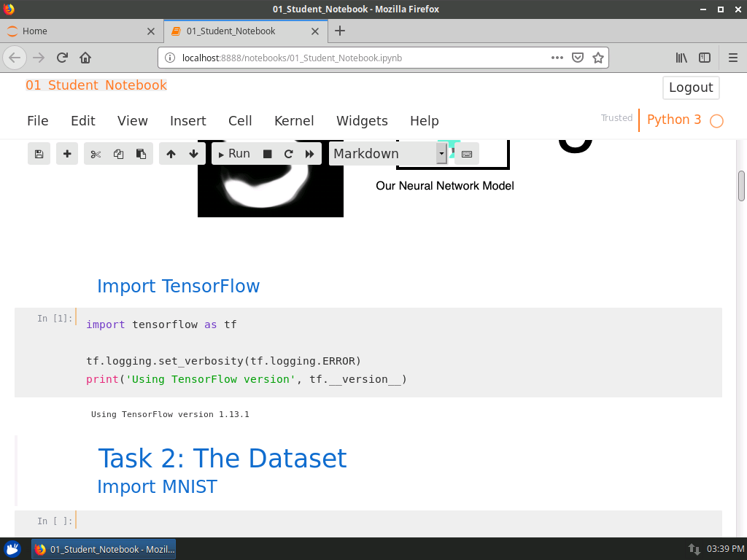Open the View menu

pos(133,121)
